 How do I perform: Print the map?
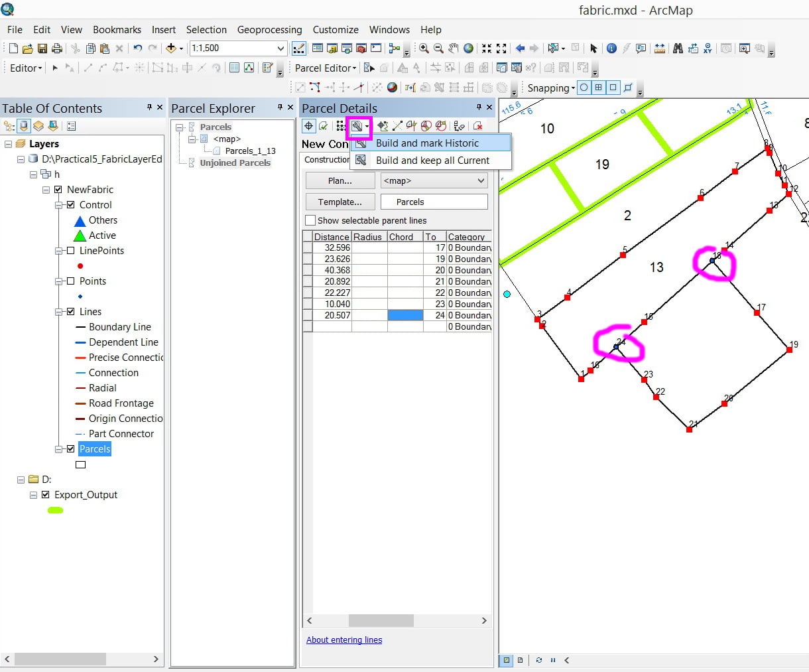tap(57, 48)
